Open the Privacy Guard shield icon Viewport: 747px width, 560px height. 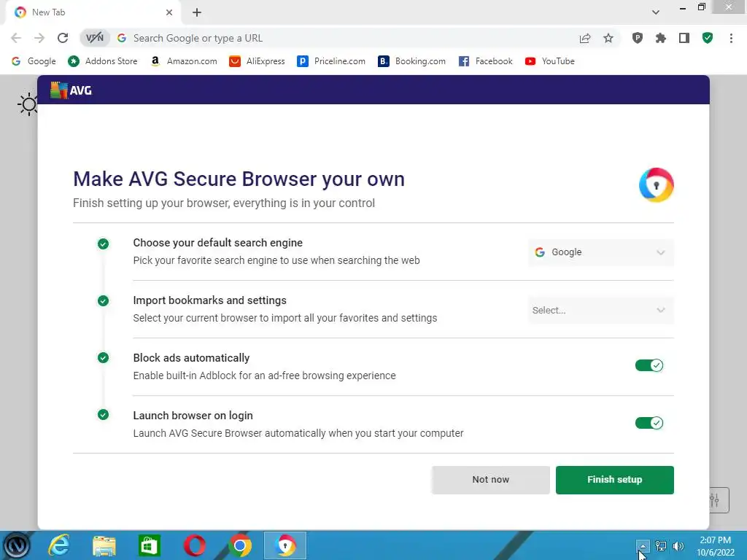(x=638, y=38)
